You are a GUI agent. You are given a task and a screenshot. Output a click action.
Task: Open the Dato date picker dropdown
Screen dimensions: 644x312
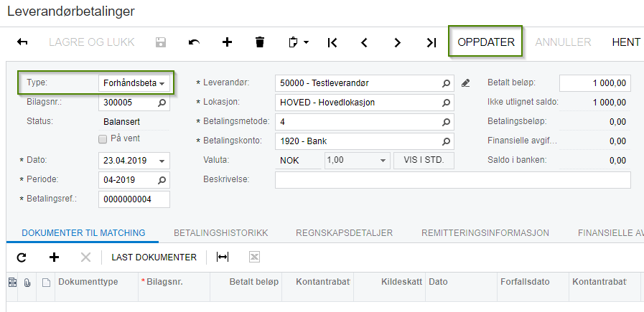click(162, 161)
